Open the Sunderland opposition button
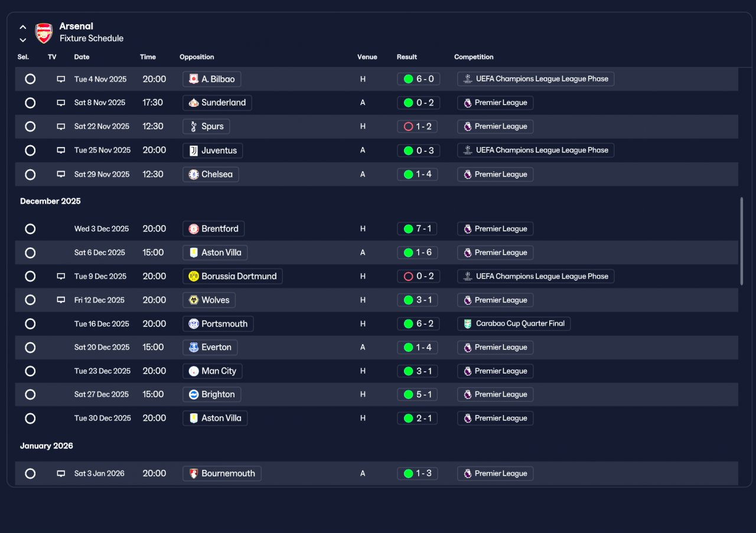756x533 pixels. (217, 103)
